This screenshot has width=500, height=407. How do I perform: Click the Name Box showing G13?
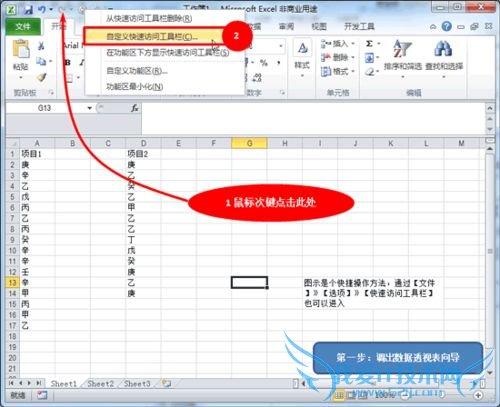[44, 108]
